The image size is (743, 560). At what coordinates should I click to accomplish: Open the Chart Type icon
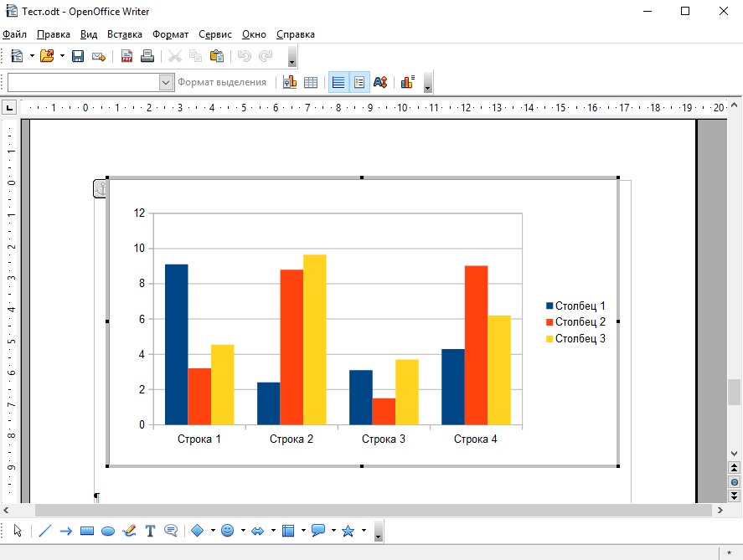tap(290, 82)
